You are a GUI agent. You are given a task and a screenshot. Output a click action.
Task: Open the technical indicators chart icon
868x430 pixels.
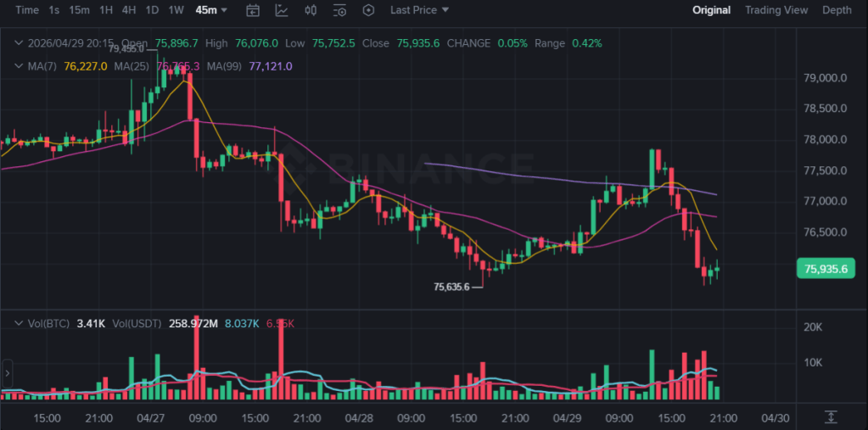pyautogui.click(x=282, y=10)
